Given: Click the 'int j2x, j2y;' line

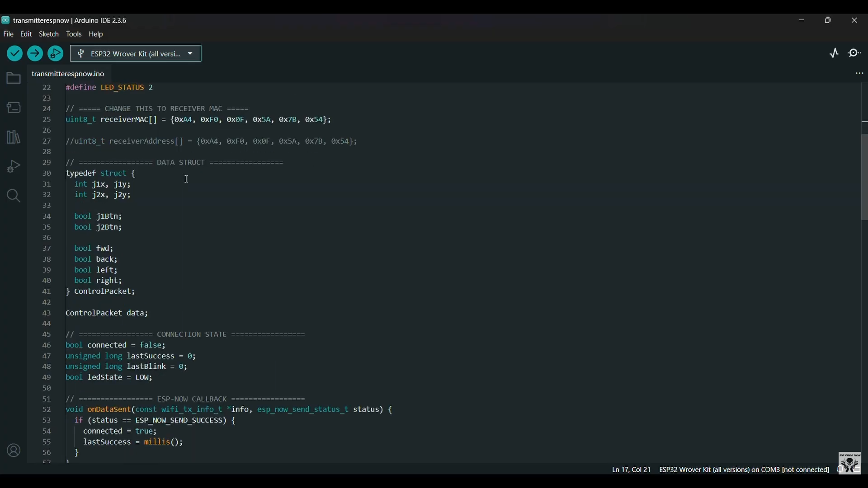Looking at the screenshot, I should coord(103,195).
